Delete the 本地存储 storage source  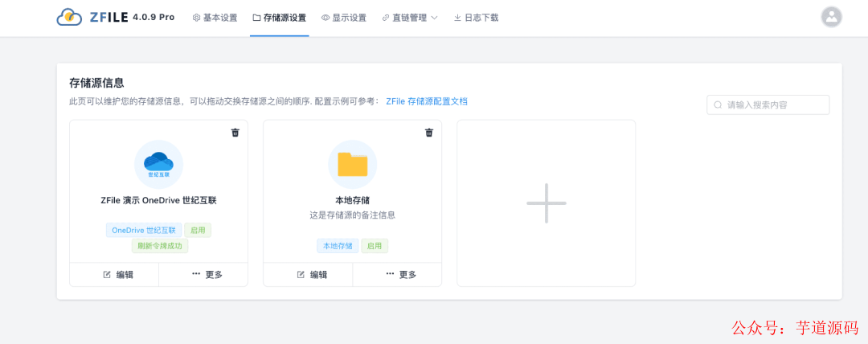[x=429, y=133]
